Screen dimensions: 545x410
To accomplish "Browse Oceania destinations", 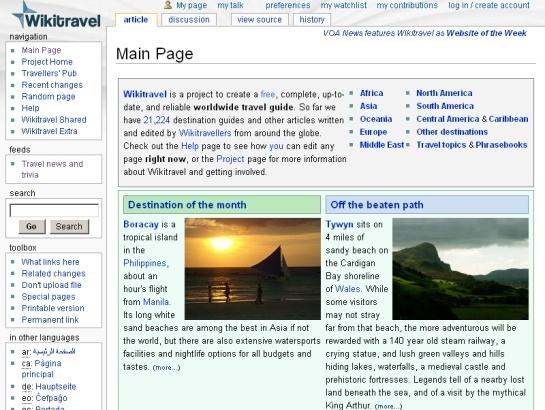I will [376, 119].
